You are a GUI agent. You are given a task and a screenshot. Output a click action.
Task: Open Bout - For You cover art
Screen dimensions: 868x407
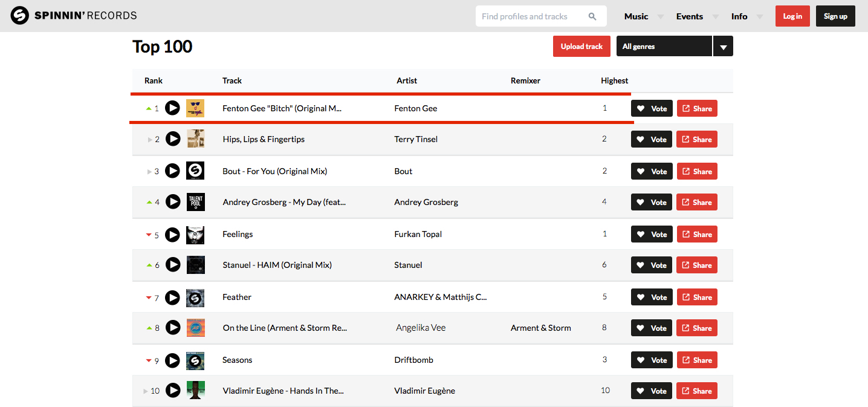click(x=195, y=171)
